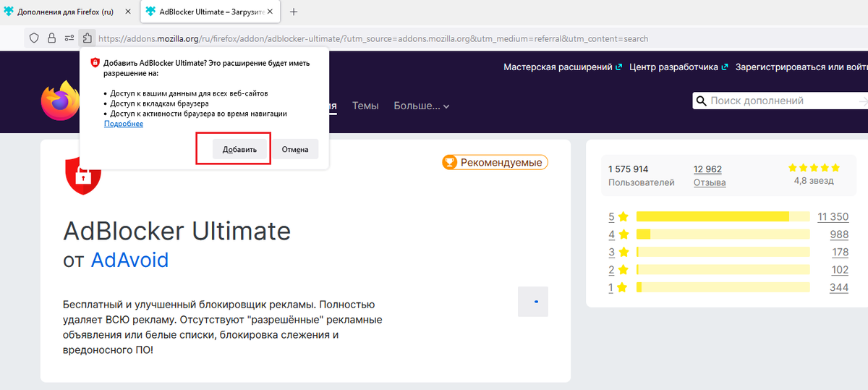868x390 pixels.
Task: Filter reviews by 3 stars link
Action: (618, 253)
